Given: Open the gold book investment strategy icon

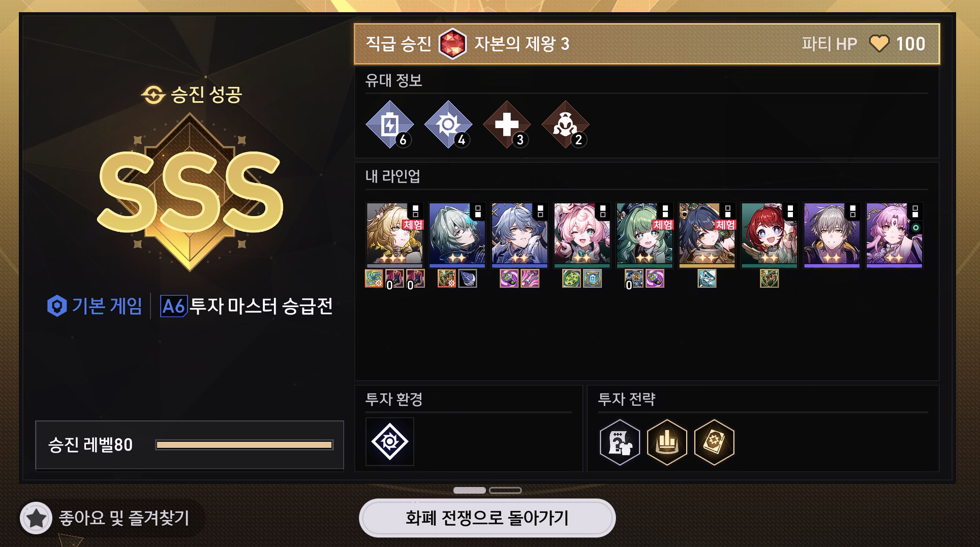Looking at the screenshot, I should [714, 442].
